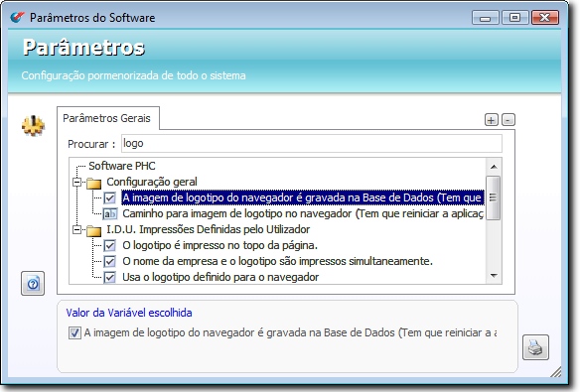This screenshot has width=580, height=392.
Task: Maximize the Parâmetros do Software window
Action: tap(514, 18)
